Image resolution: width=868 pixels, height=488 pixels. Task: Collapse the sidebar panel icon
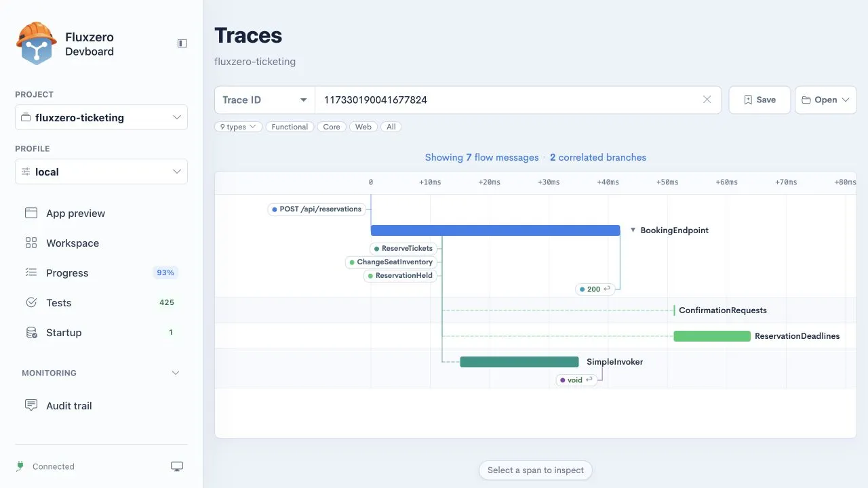[182, 43]
